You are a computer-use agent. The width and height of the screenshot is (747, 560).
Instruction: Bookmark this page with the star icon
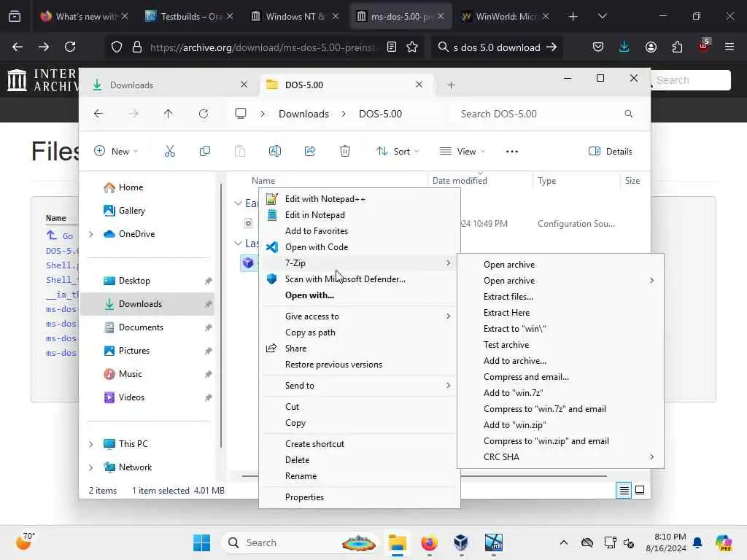412,47
